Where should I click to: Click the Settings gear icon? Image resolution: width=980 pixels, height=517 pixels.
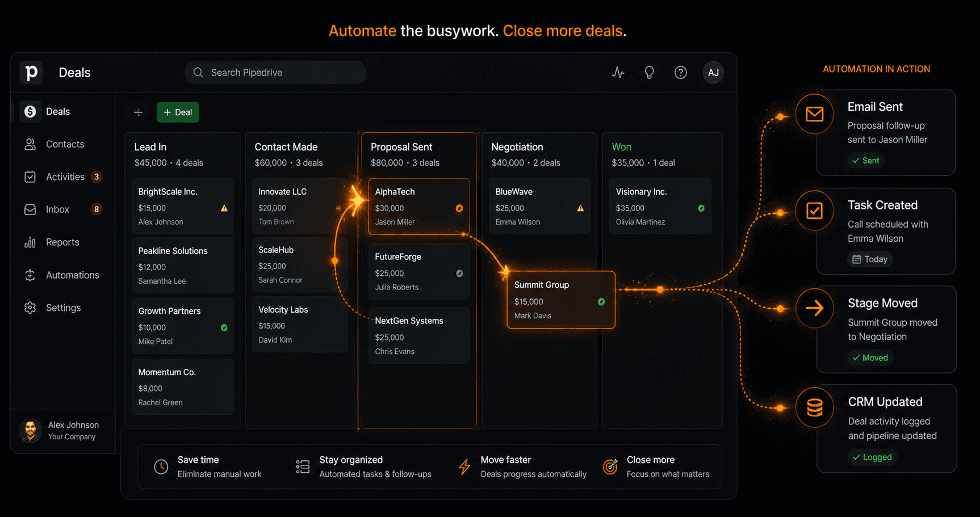30,308
